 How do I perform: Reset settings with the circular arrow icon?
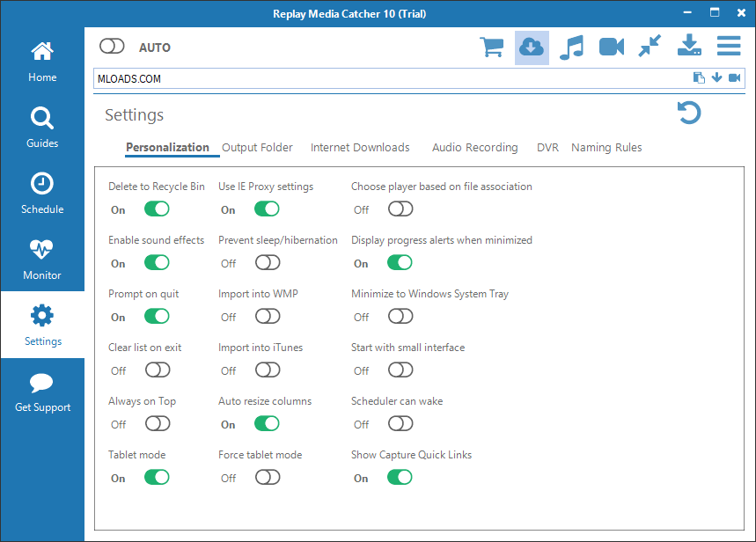point(689,113)
